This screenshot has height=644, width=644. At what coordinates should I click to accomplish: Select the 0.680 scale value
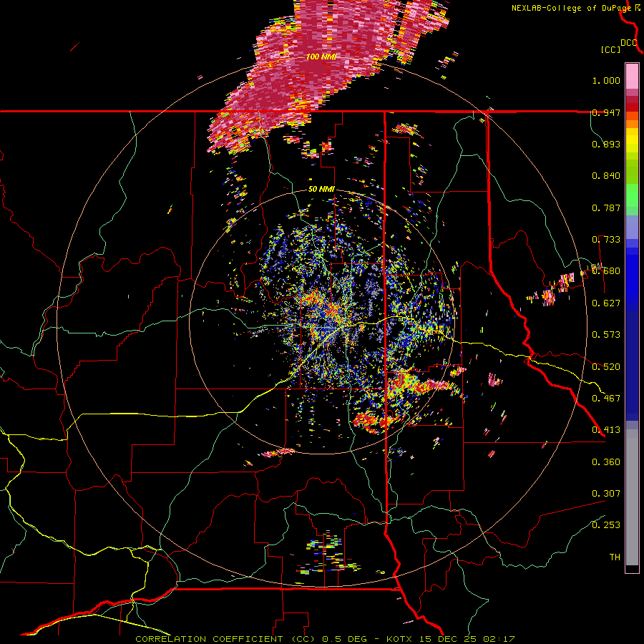606,271
